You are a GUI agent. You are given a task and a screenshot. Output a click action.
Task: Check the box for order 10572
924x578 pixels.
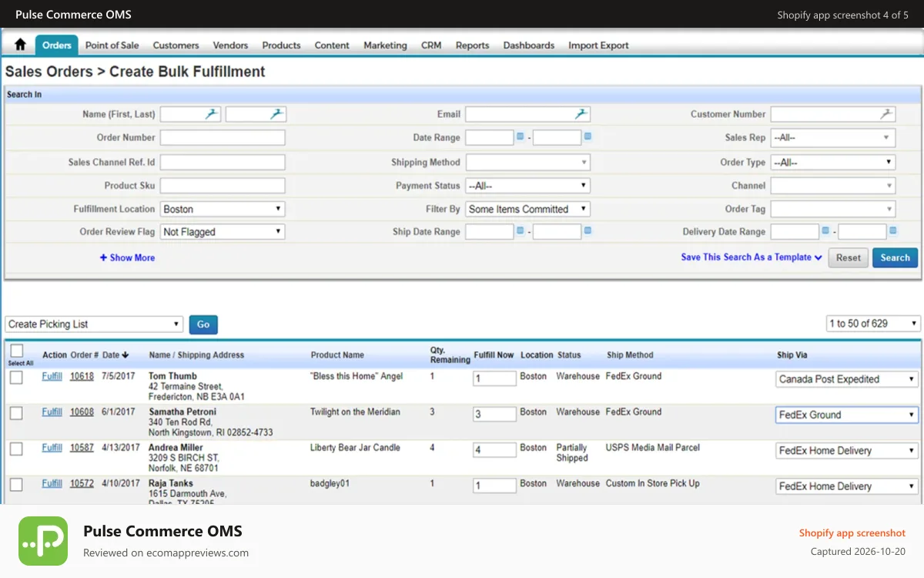click(16, 484)
